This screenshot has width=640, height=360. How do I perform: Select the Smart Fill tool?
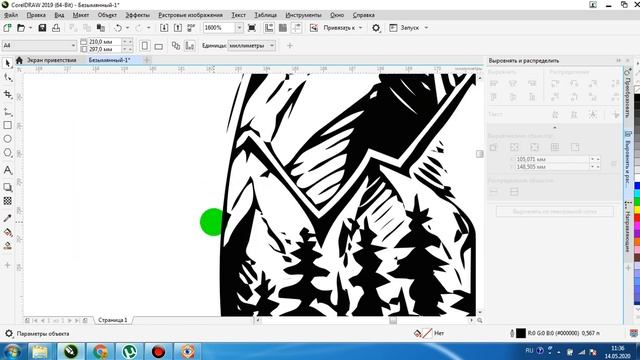[x=7, y=246]
